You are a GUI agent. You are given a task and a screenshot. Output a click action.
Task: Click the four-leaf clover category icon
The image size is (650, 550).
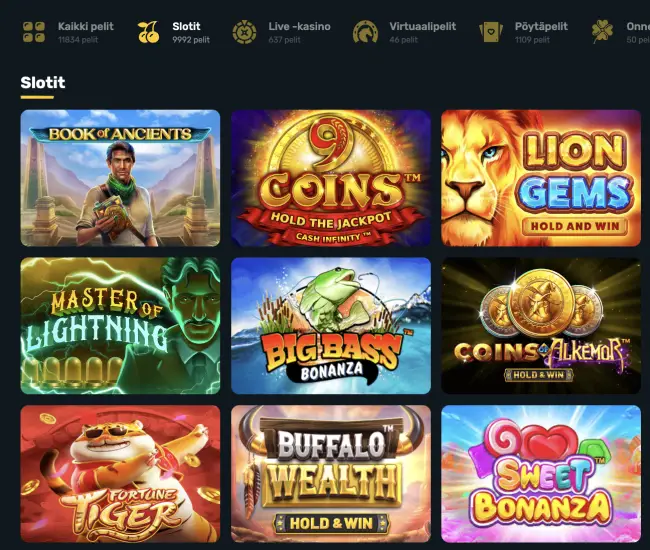click(602, 32)
